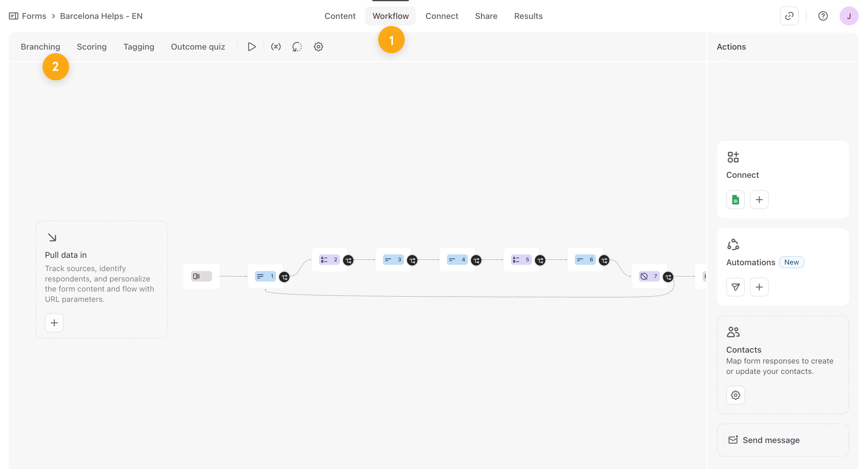Click the Actions panel heading
This screenshot has height=469, width=868.
(731, 46)
